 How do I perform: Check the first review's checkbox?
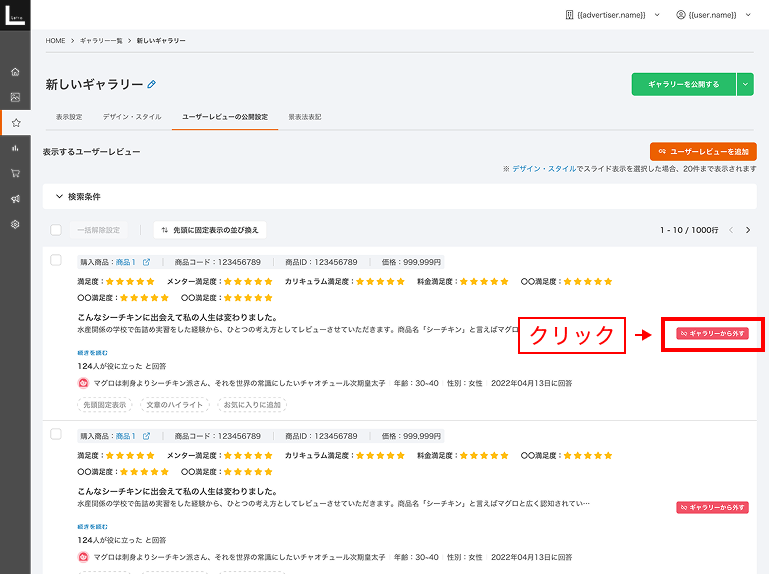click(56, 260)
